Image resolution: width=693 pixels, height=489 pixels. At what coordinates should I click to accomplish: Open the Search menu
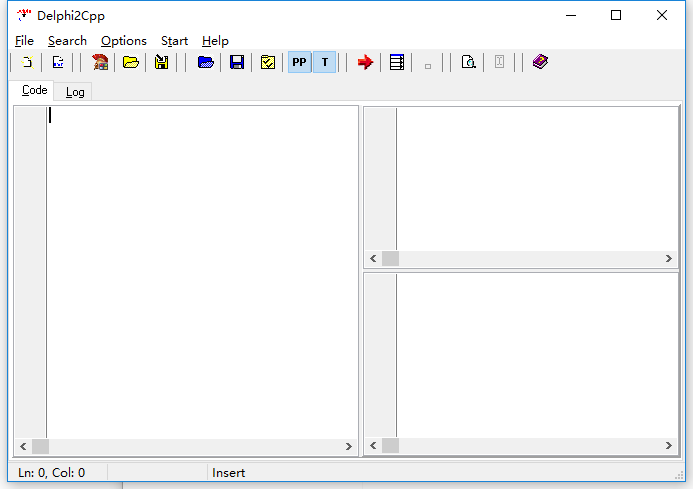pos(67,41)
